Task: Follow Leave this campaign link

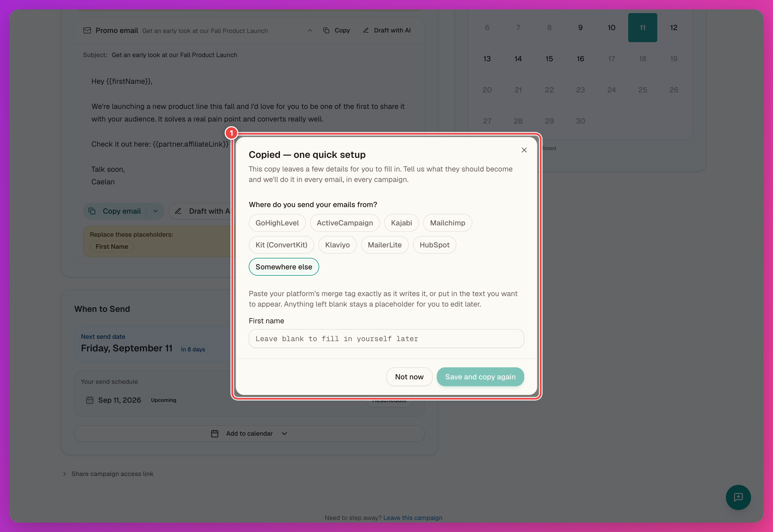Action: [x=413, y=518]
